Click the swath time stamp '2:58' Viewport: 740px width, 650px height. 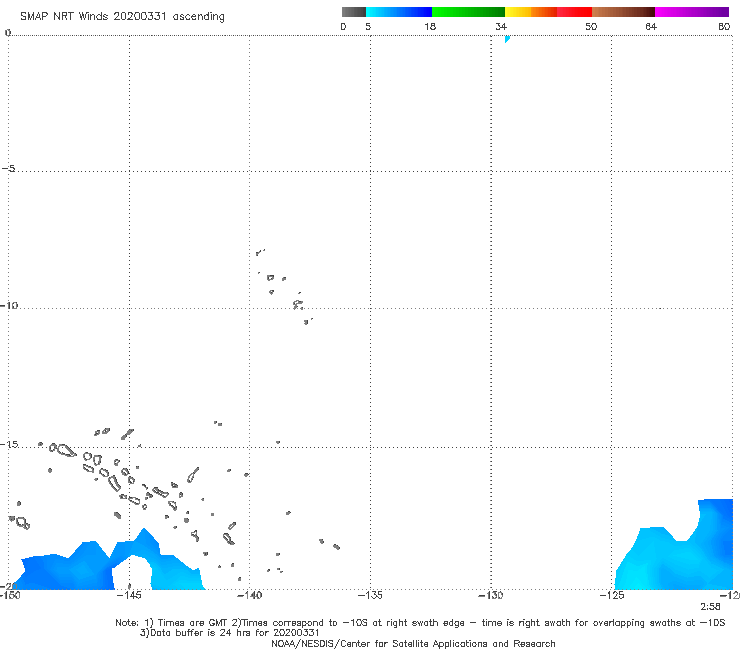click(x=710, y=607)
